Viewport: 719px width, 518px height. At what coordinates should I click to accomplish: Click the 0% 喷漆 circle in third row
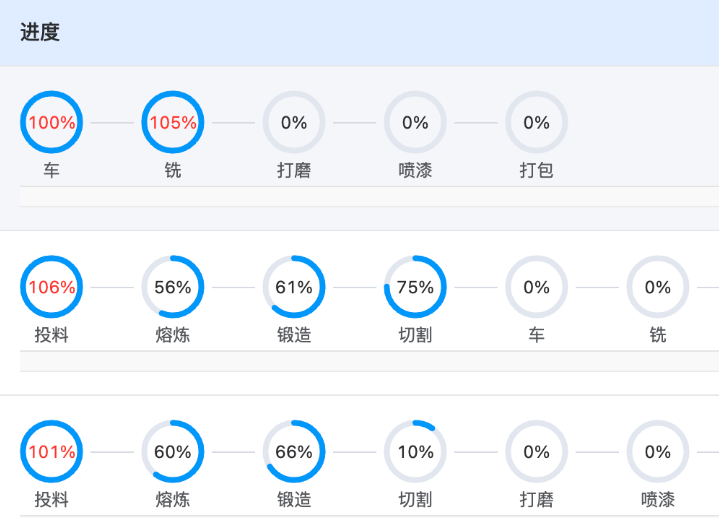[658, 451]
